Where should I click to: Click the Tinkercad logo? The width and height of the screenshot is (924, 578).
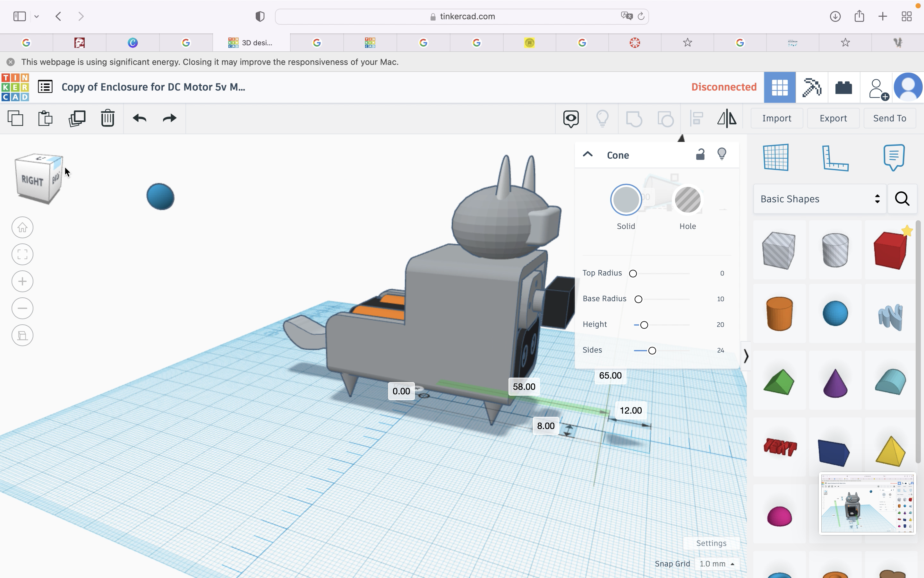[15, 87]
